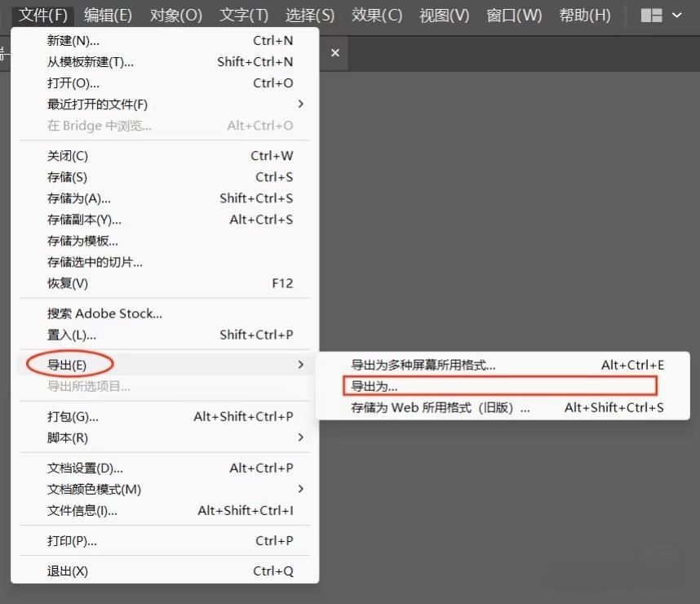700x604 pixels.
Task: Expand the 脚本(R) submenu arrow
Action: coord(300,437)
